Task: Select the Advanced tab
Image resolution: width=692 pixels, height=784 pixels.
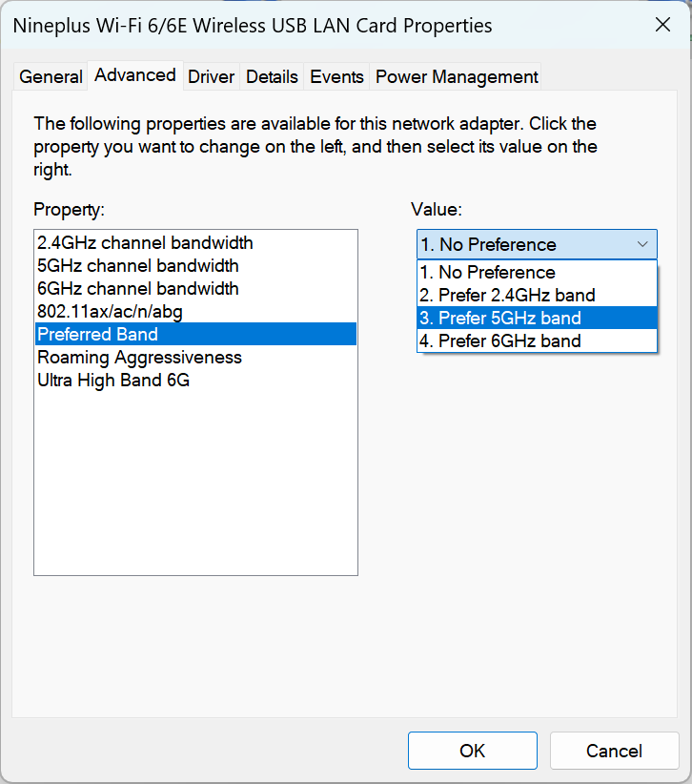Action: (135, 75)
